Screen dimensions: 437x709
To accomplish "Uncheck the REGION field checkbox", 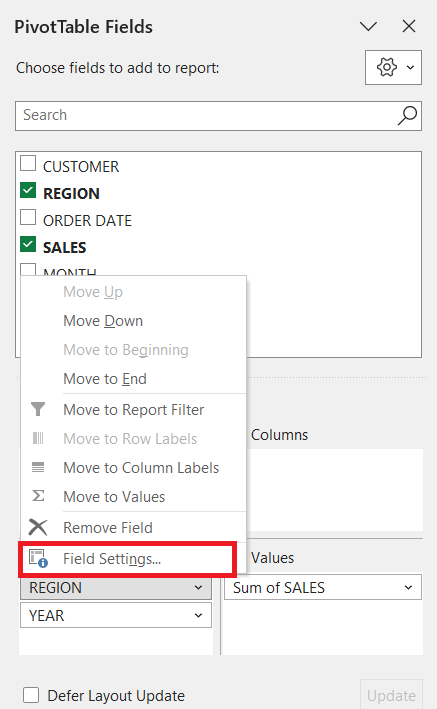I will [28, 190].
